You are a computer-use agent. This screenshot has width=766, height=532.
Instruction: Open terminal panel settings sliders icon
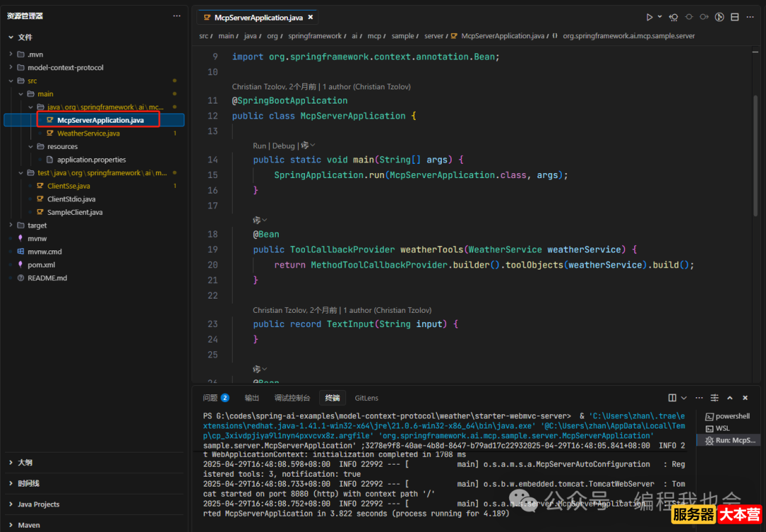coord(714,398)
